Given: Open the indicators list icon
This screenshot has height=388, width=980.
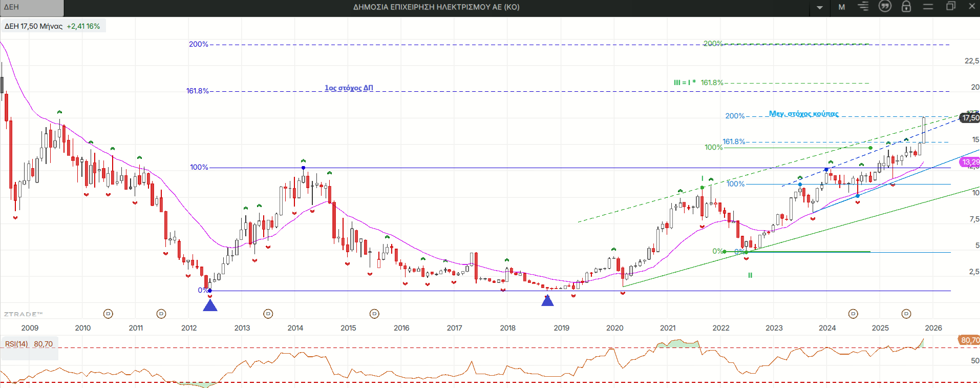Looking at the screenshot, I should 863,7.
